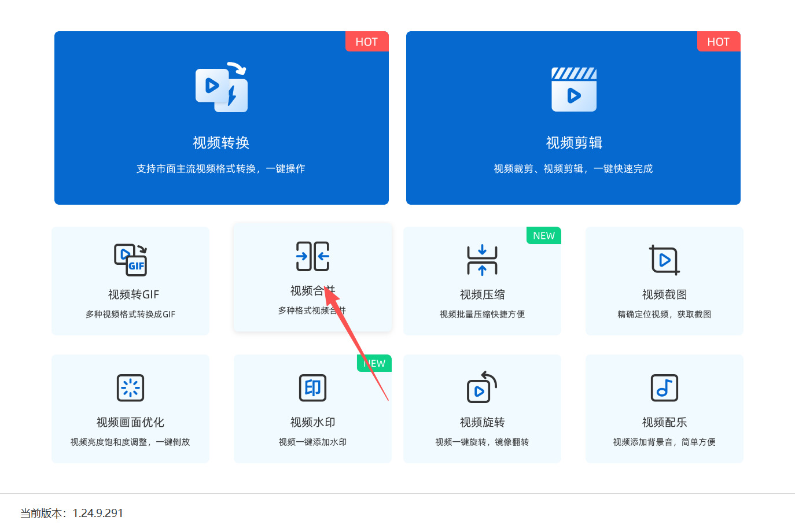Open the 视频配乐 music note icon
The height and width of the screenshot is (532, 795).
[x=664, y=387]
